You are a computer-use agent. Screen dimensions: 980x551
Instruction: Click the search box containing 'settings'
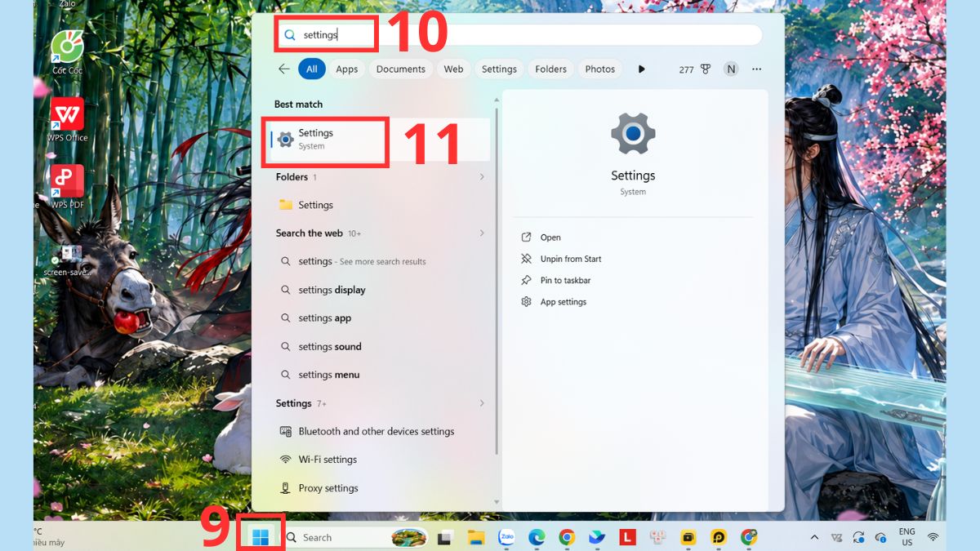519,35
